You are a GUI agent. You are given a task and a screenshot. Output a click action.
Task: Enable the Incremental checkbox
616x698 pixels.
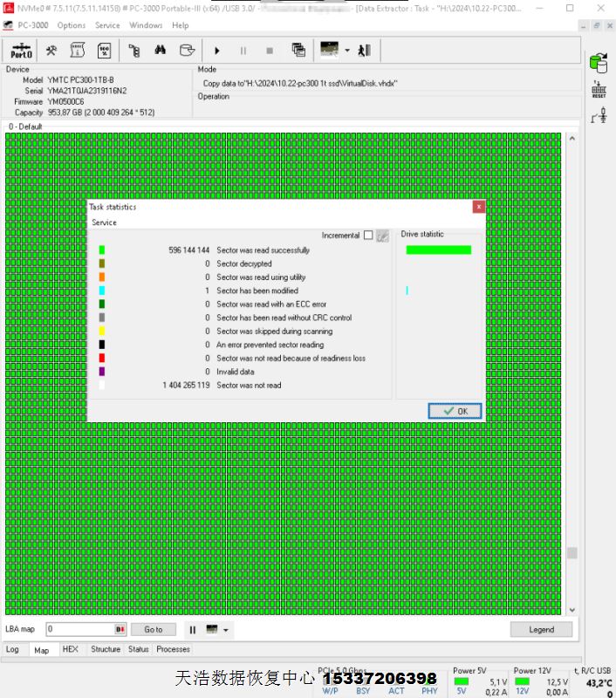[368, 236]
